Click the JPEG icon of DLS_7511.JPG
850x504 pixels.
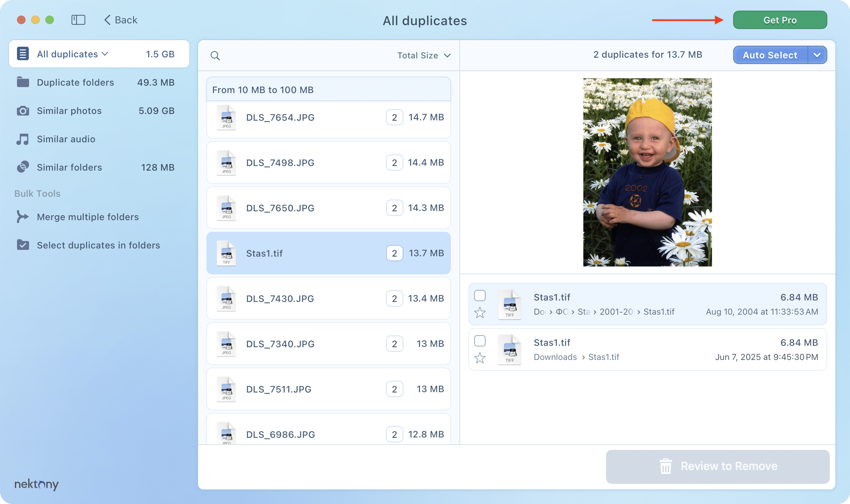(x=226, y=389)
